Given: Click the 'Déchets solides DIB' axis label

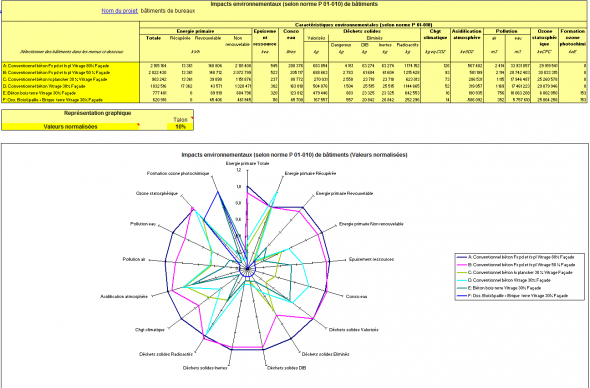Looking at the screenshot, I should [286, 368].
